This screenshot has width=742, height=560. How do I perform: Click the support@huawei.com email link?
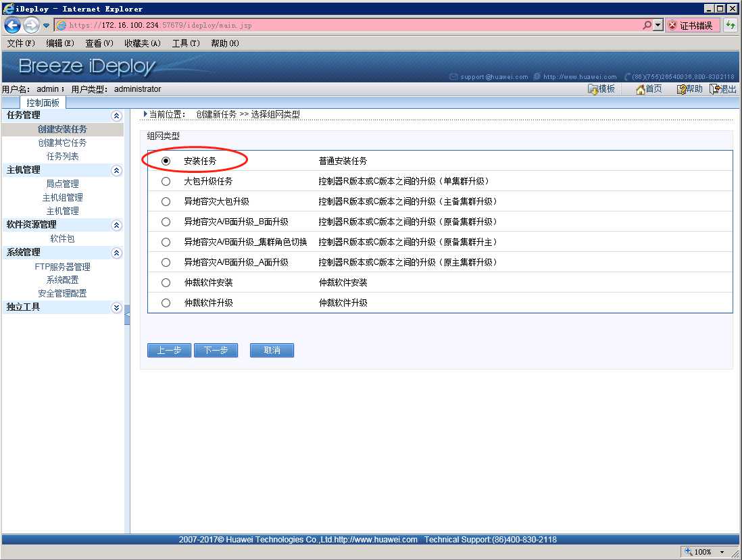click(x=494, y=76)
